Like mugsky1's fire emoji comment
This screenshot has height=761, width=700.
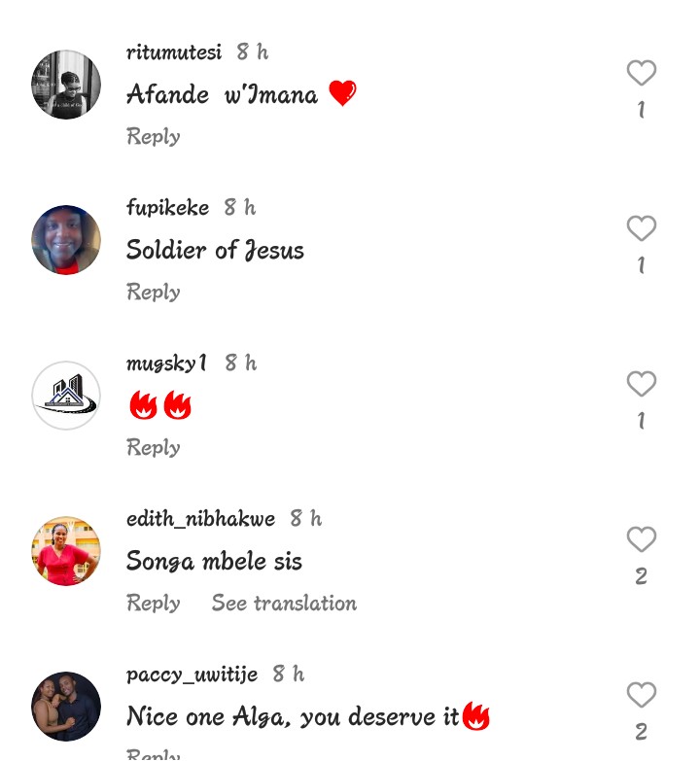(x=641, y=384)
